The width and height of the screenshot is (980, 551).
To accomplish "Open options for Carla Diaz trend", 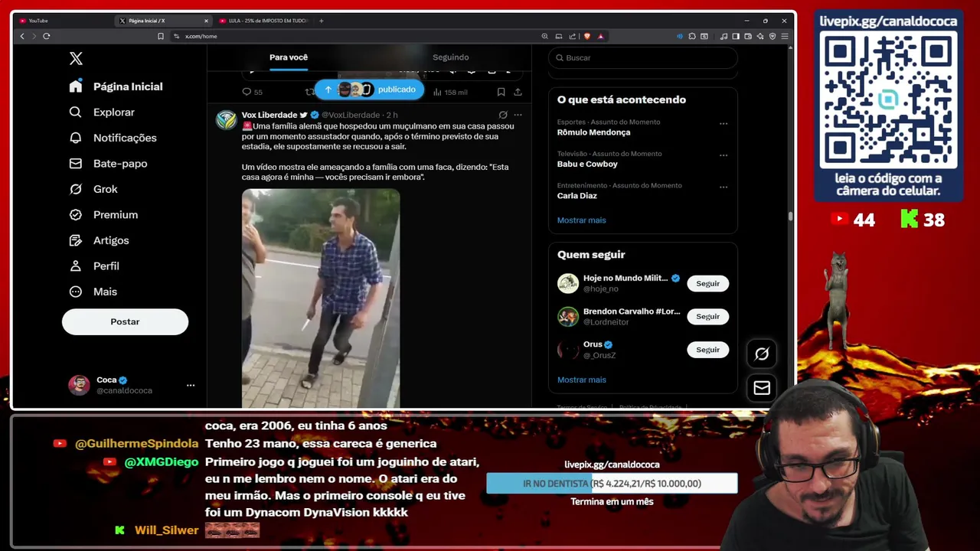I will [724, 187].
